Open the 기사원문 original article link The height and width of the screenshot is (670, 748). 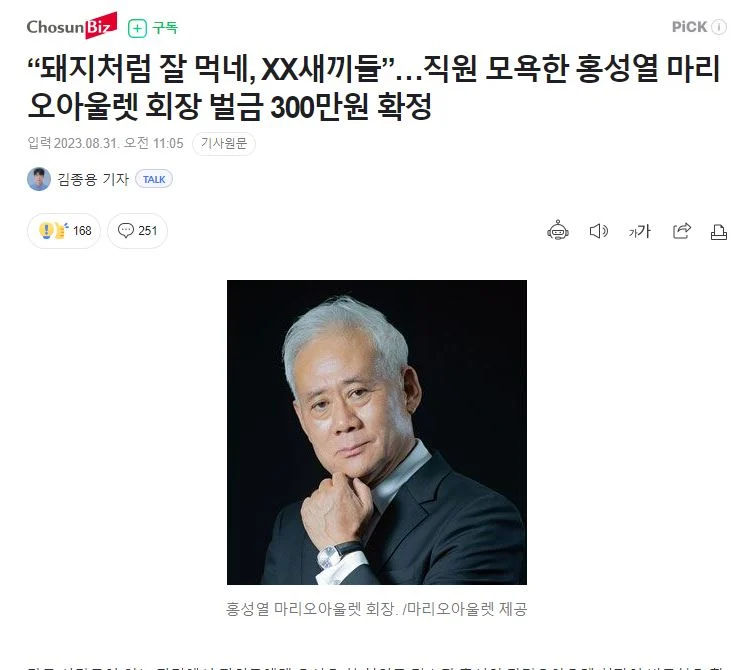coord(224,143)
